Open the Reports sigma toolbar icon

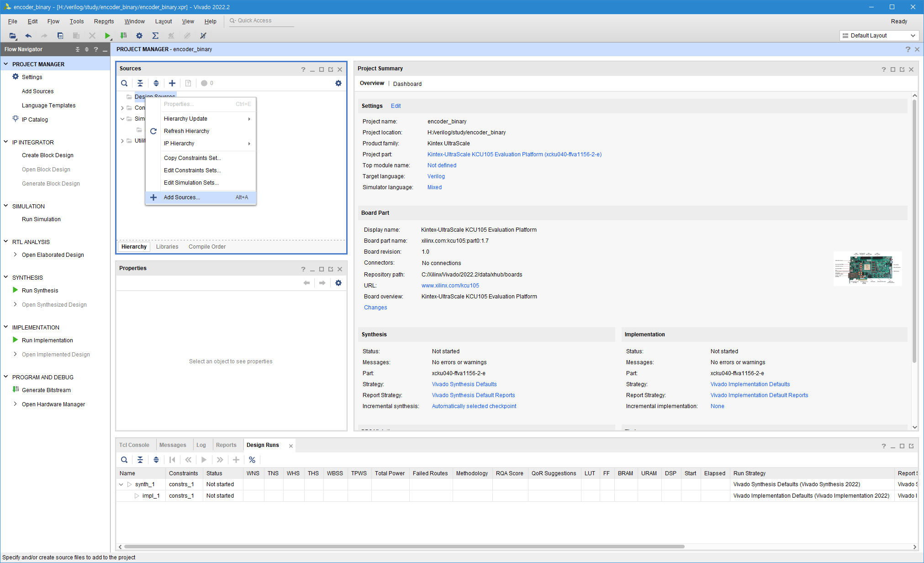[x=155, y=36]
